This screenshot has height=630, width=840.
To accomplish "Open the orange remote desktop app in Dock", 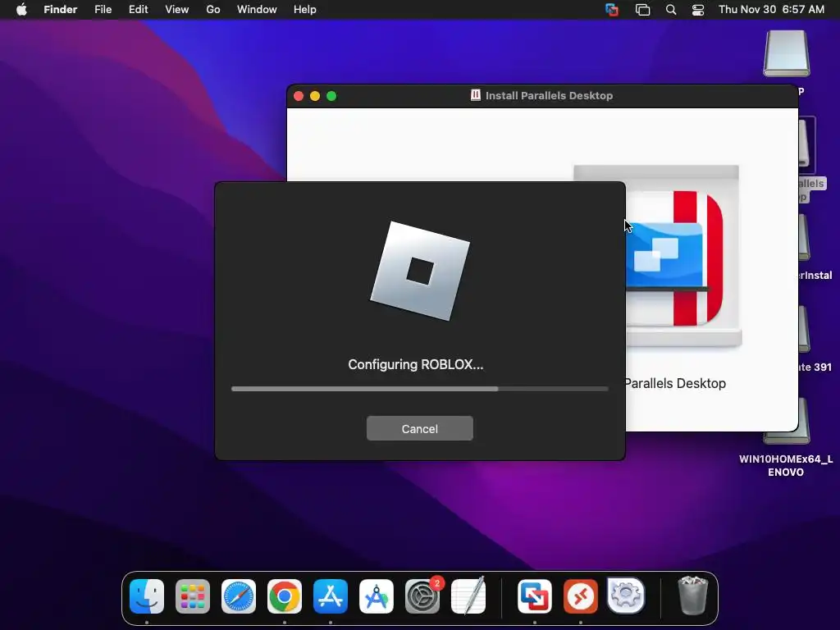I will (x=581, y=596).
